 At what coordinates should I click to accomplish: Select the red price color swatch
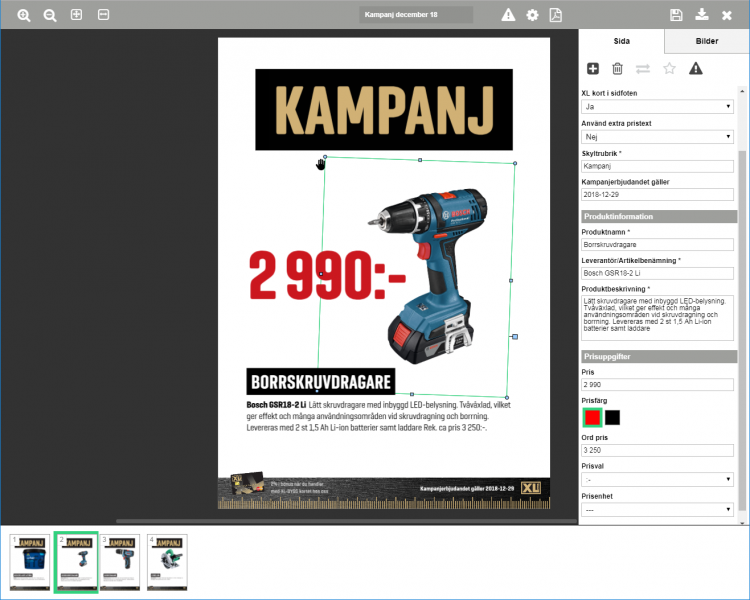[592, 418]
